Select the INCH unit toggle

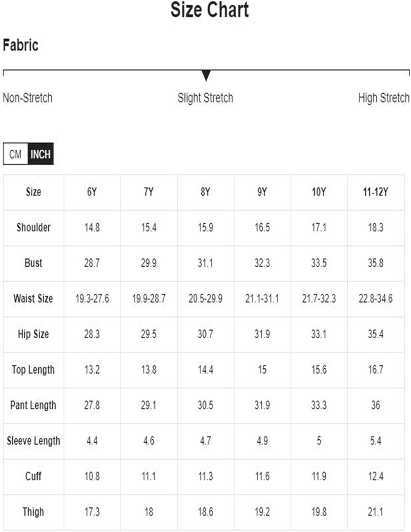coord(40,154)
